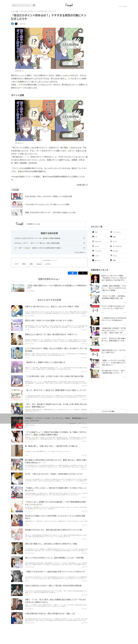The image size is (138, 644).
Task: Open recommended article 「確信犯です。」高確率で浮気
Action: click(x=49, y=367)
